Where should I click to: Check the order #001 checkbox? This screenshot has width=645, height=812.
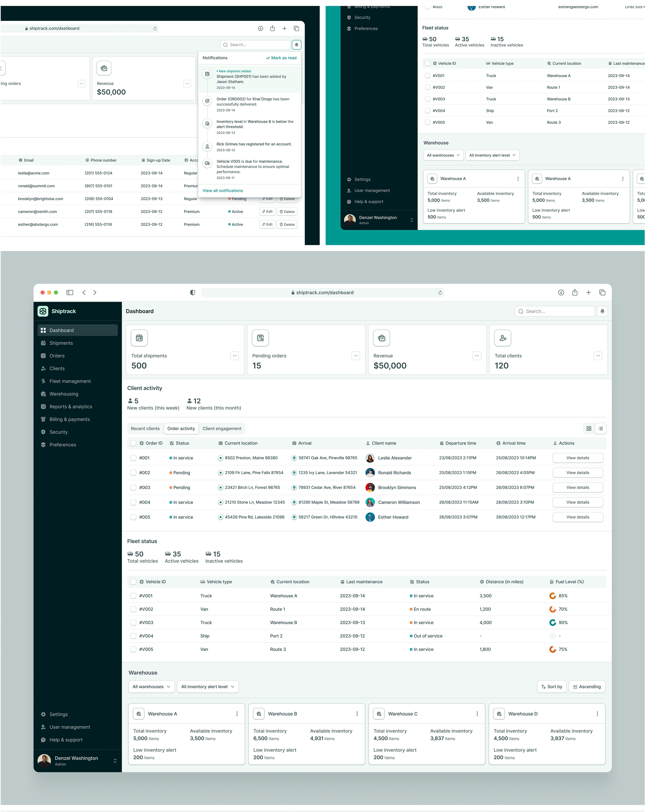pyautogui.click(x=133, y=458)
